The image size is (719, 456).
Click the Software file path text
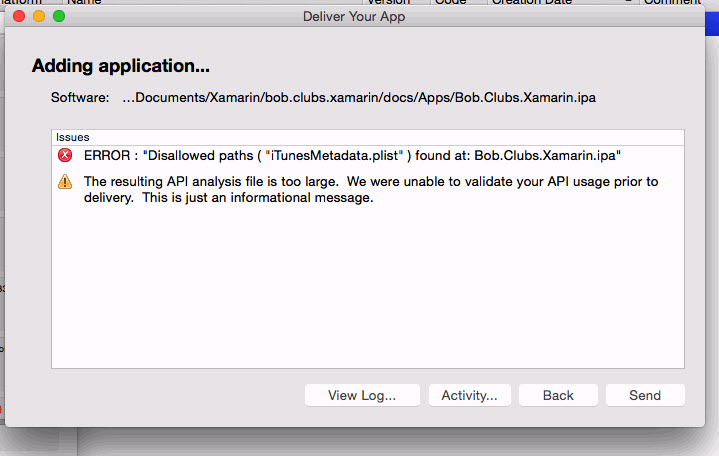coord(359,98)
